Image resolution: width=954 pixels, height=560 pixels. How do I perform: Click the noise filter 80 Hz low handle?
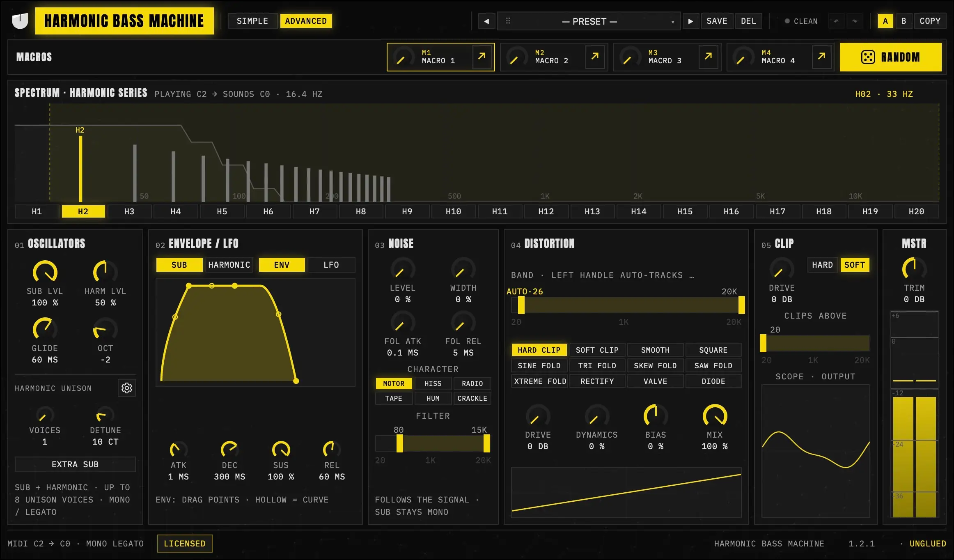coord(399,443)
